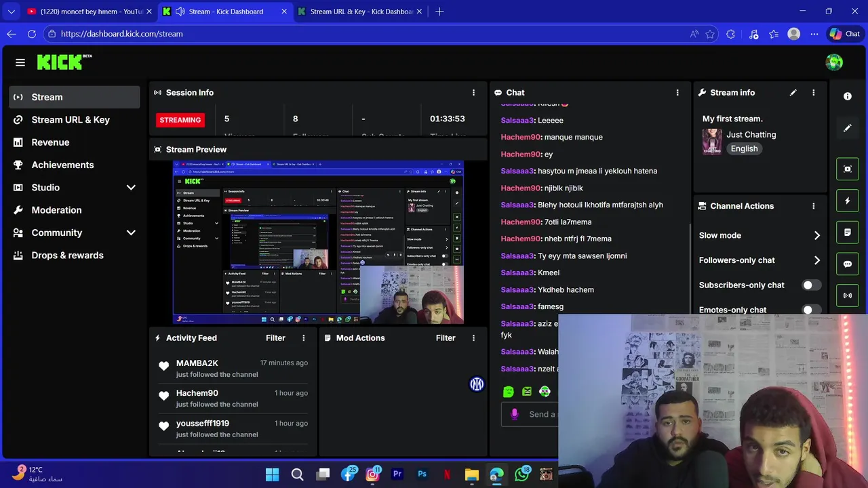The image size is (868, 488).
Task: Open the Copilot Chat button
Action: (x=845, y=34)
